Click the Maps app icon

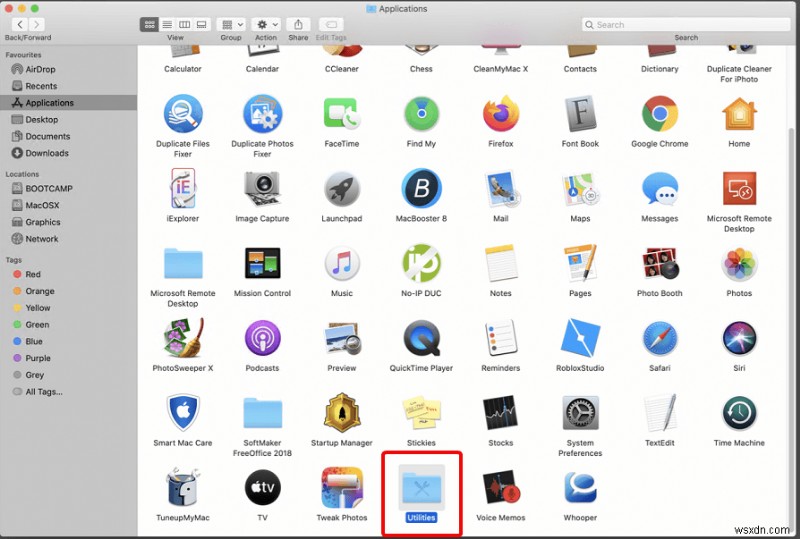(x=580, y=189)
